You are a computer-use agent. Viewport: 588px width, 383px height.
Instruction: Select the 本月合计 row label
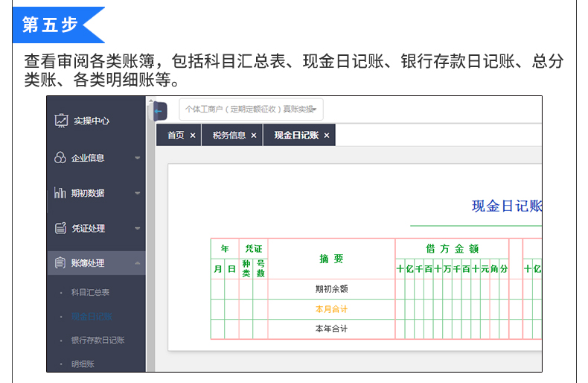[x=331, y=309]
